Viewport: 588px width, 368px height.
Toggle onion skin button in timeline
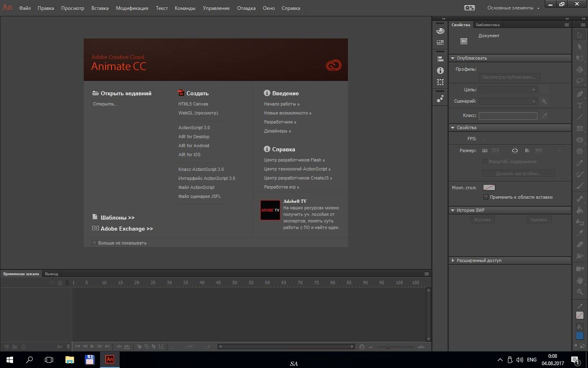[139, 346]
